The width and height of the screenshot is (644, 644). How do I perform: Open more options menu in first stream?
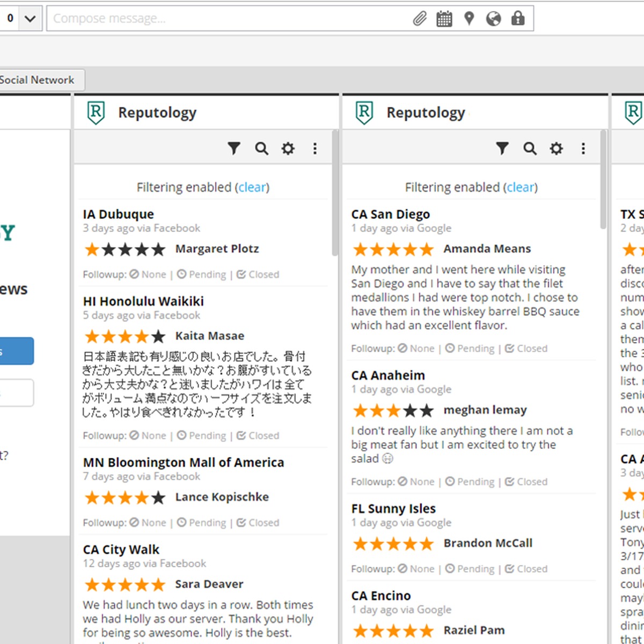pos(315,149)
